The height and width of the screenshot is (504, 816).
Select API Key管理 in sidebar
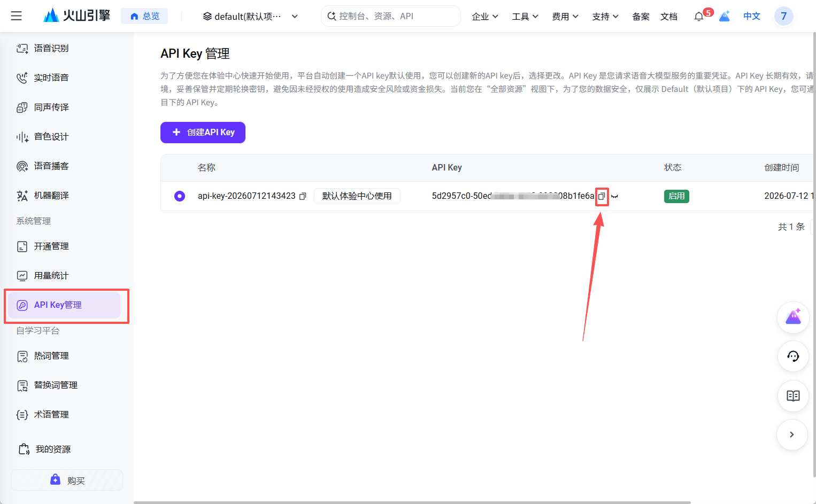point(64,305)
